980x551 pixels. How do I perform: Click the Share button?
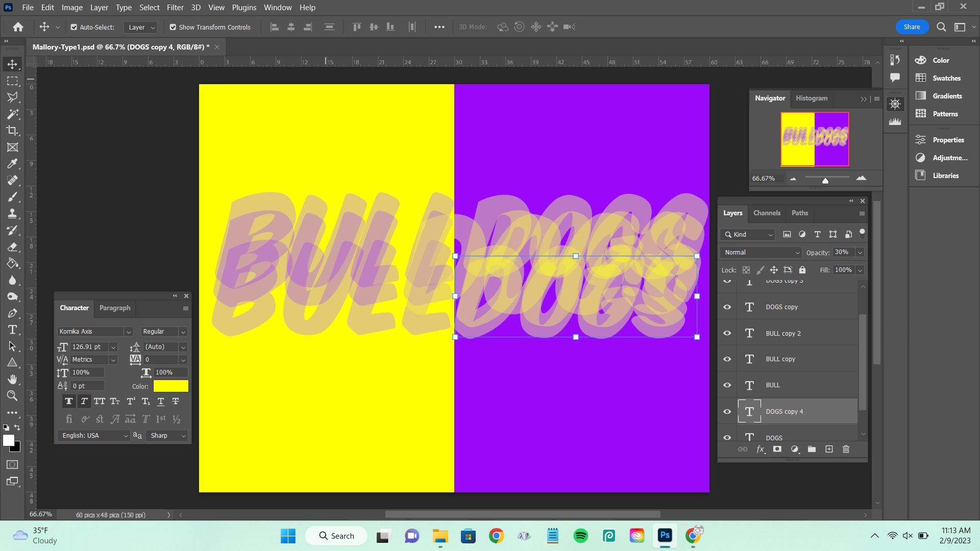911,27
